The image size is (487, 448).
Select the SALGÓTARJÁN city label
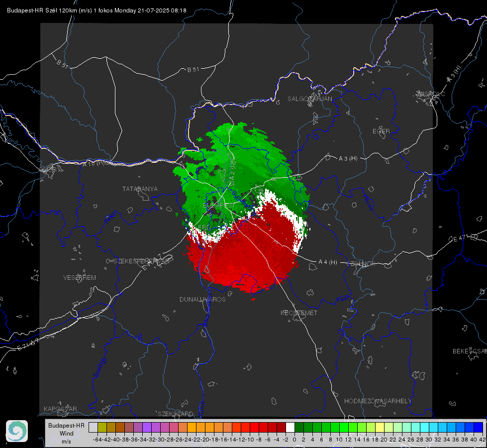pyautogui.click(x=309, y=99)
